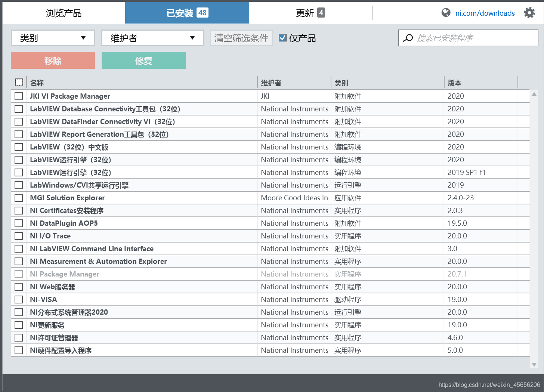Select NI LabVIEW Command Line Interface entry
Screen dimensions: 544x392
[92, 249]
